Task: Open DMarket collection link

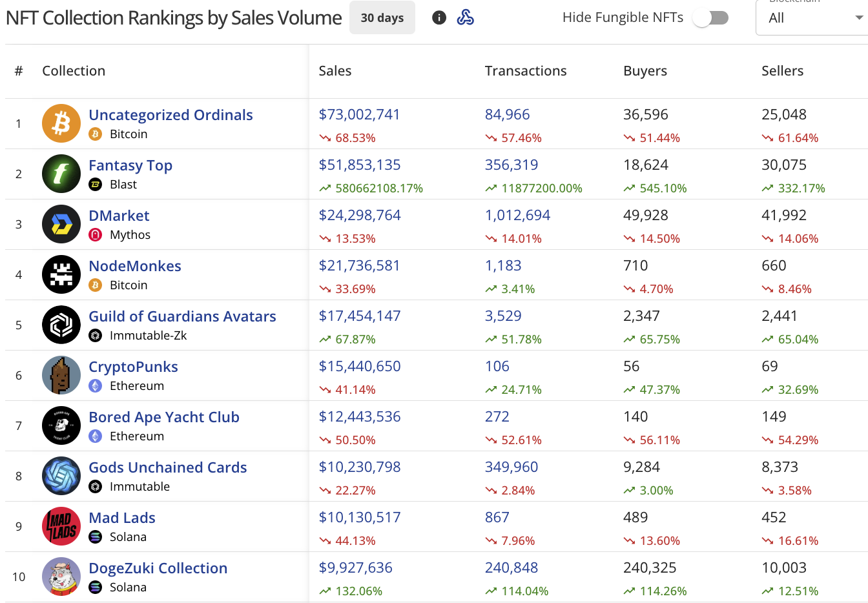Action: point(119,216)
